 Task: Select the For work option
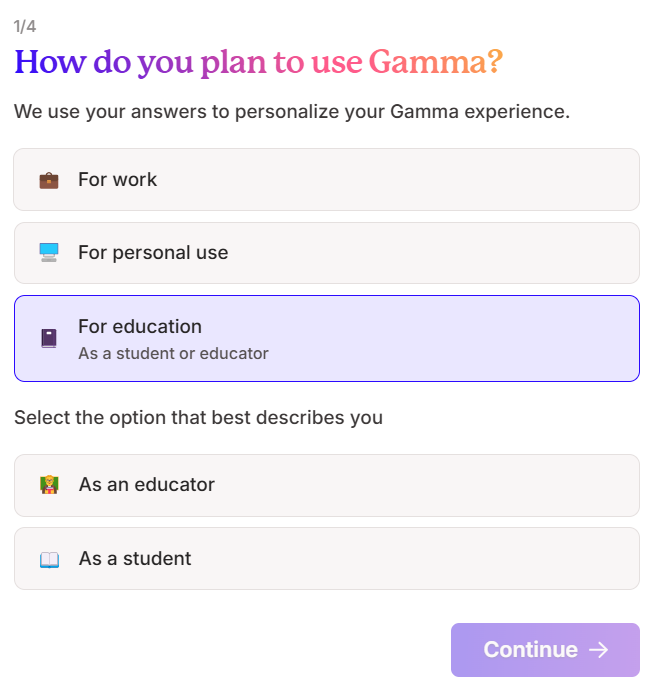(327, 179)
